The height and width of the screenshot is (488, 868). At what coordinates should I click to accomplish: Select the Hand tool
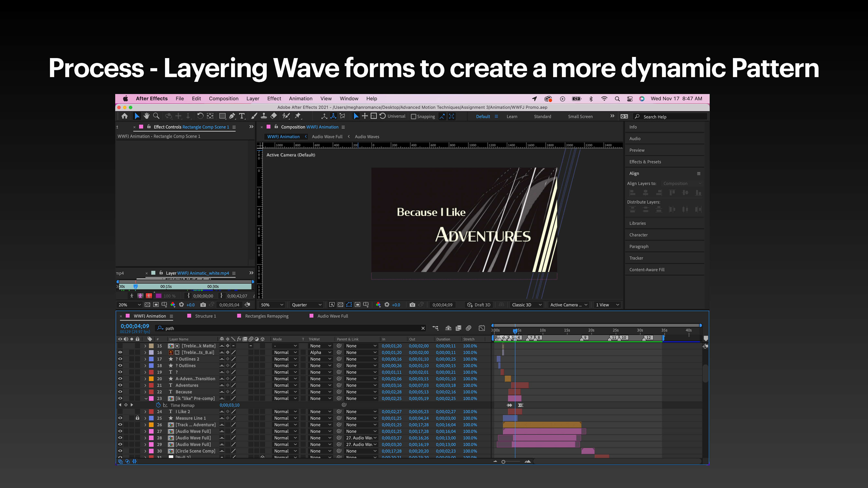[146, 116]
